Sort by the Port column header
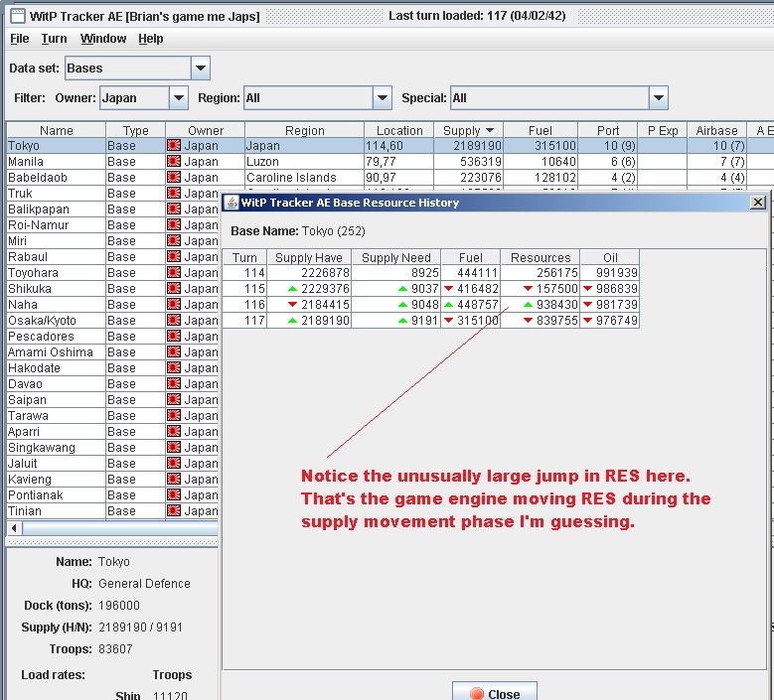774x700 pixels. tap(608, 131)
